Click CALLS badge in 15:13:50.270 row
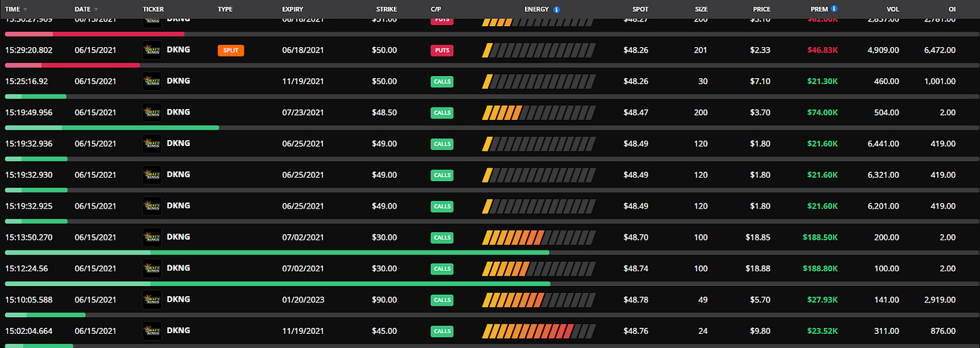Image resolution: width=980 pixels, height=348 pixels. click(x=442, y=238)
